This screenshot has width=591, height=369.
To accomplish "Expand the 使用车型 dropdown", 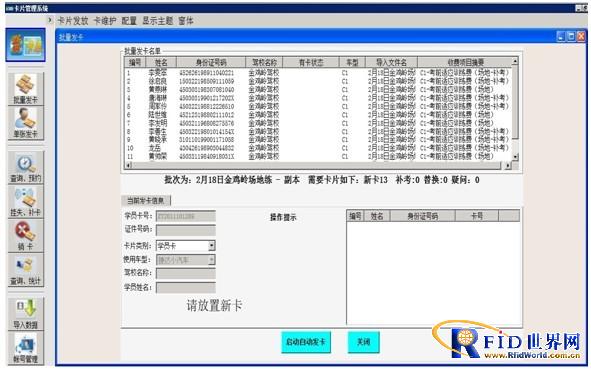I will 211,260.
